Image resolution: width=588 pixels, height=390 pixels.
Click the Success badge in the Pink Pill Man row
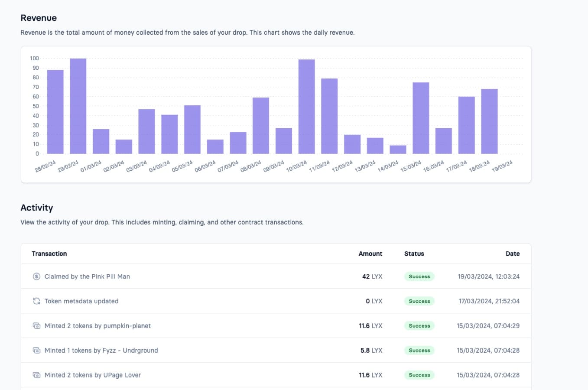coord(419,276)
